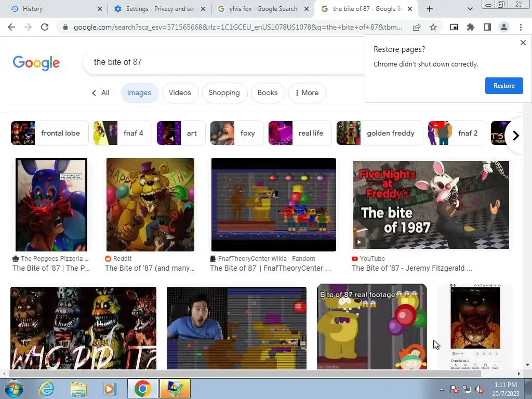
Task: Toggle the Chrome side panel icon
Action: coord(487,27)
